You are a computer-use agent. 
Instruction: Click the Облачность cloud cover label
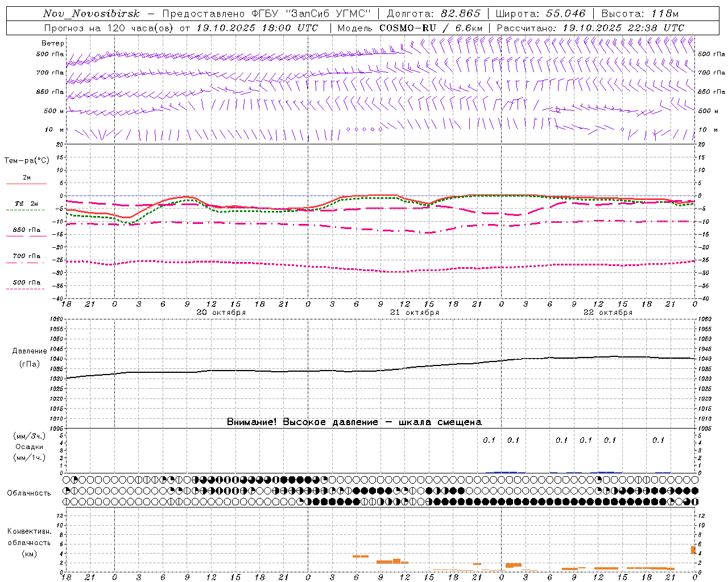tap(29, 493)
